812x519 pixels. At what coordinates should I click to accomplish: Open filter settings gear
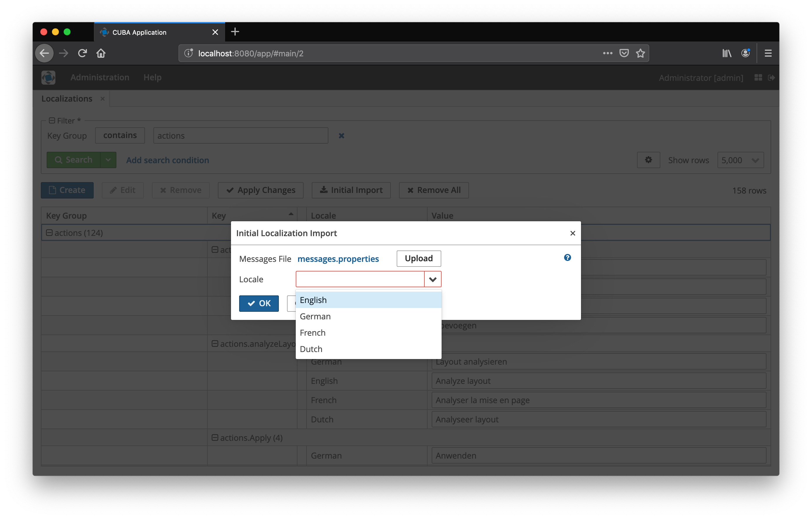tap(648, 160)
